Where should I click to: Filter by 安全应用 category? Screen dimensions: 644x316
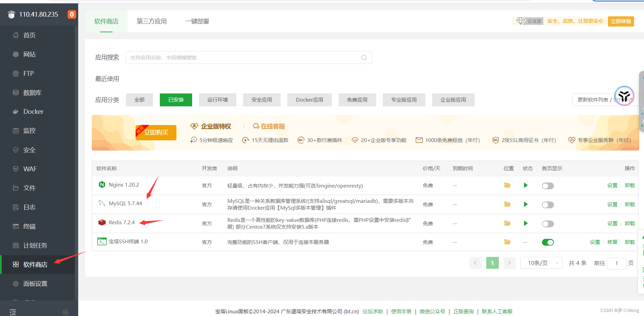pyautogui.click(x=262, y=100)
